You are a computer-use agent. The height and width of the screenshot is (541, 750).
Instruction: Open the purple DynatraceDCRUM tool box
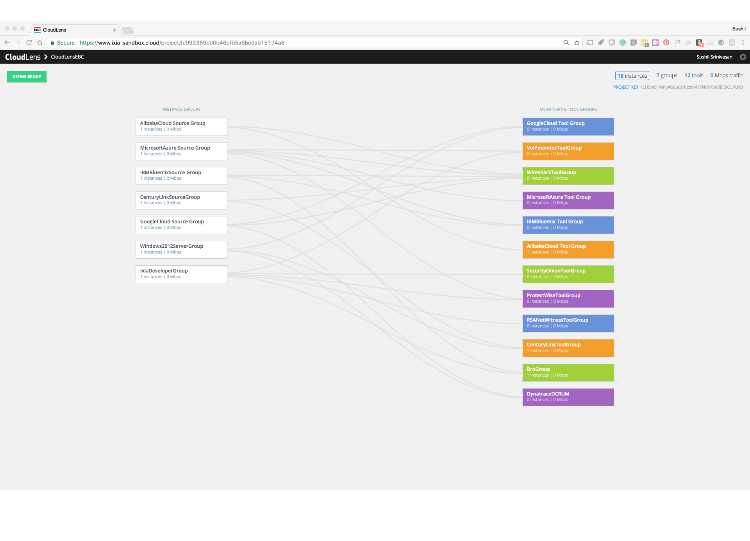568,397
